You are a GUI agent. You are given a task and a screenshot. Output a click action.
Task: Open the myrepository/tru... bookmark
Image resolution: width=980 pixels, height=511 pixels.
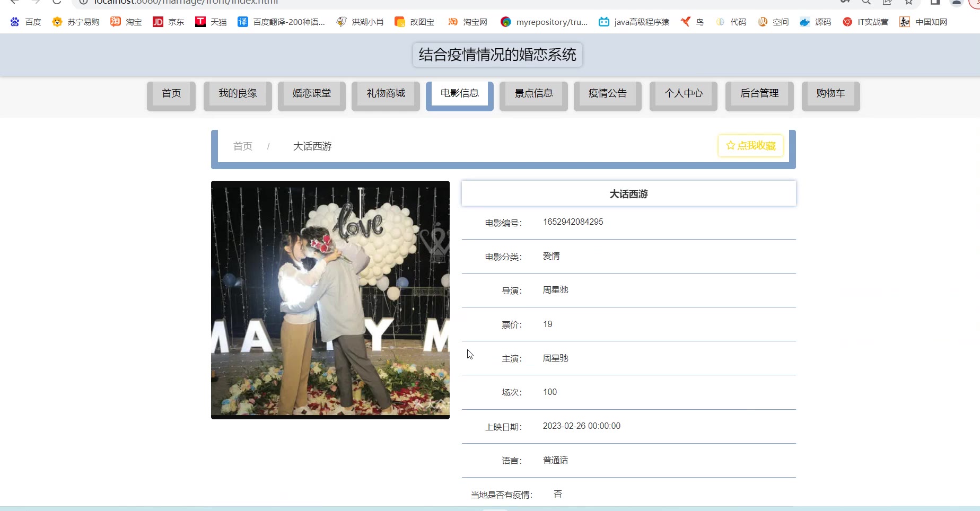point(544,22)
